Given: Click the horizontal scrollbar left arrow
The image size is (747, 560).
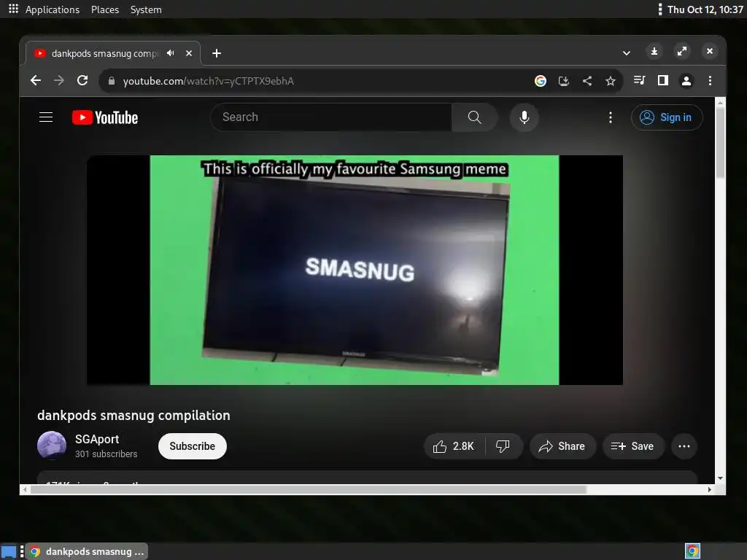Looking at the screenshot, I should tap(25, 489).
